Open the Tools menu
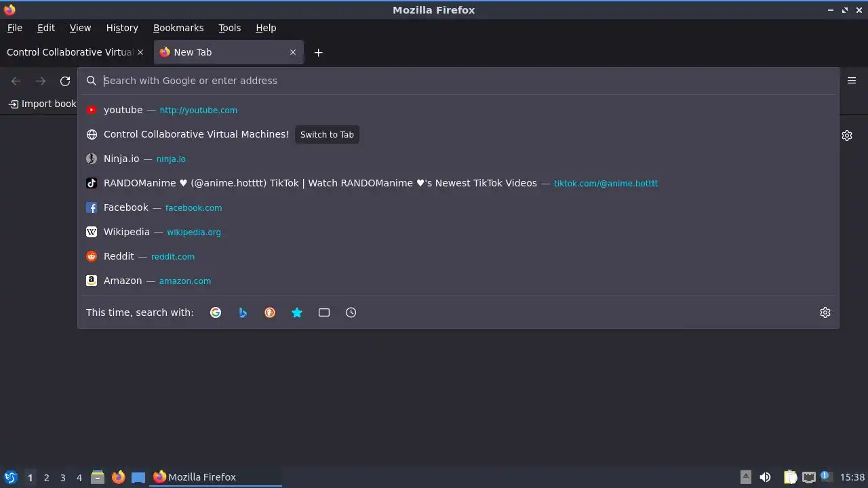The image size is (868, 488). 230,28
